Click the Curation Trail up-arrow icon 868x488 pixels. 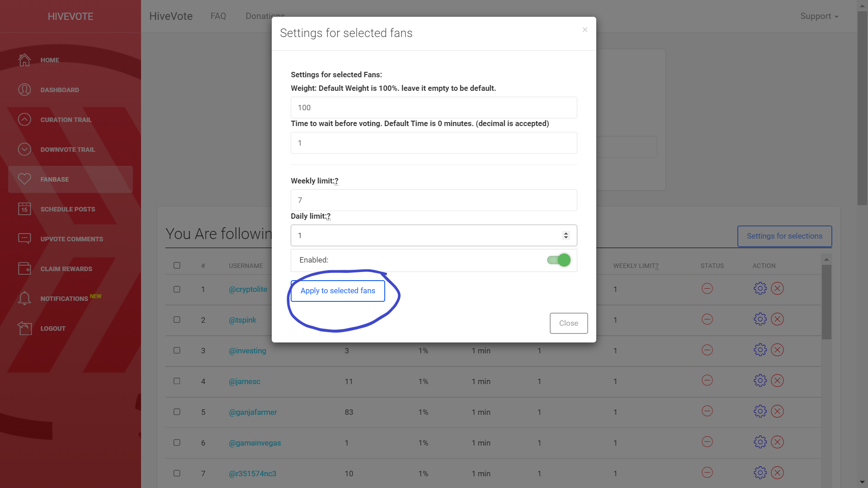24,119
